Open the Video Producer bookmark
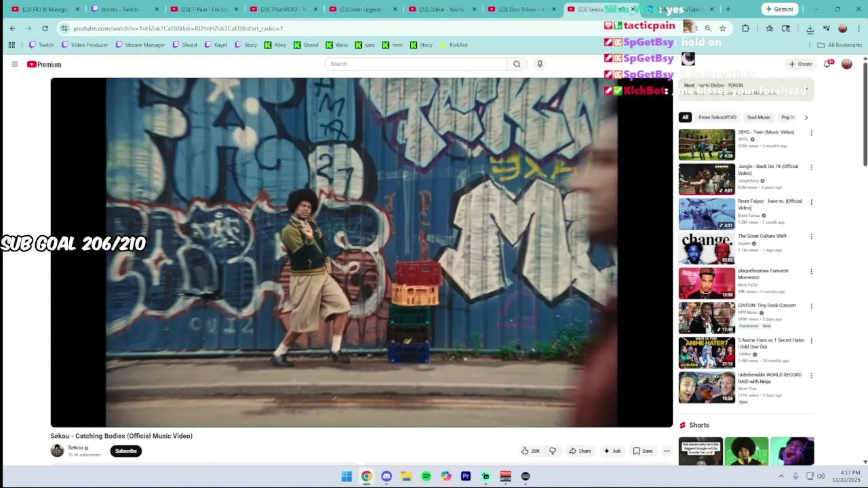 (x=84, y=45)
